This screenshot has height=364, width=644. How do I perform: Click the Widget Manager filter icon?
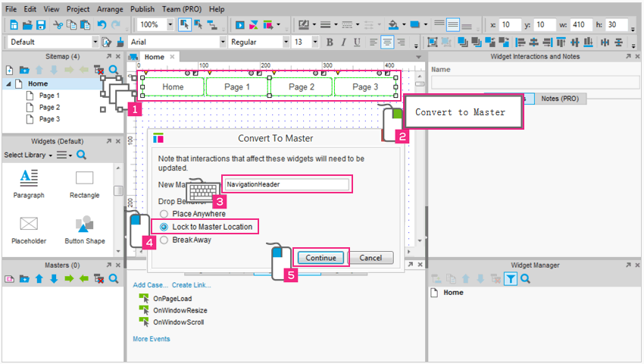click(511, 279)
